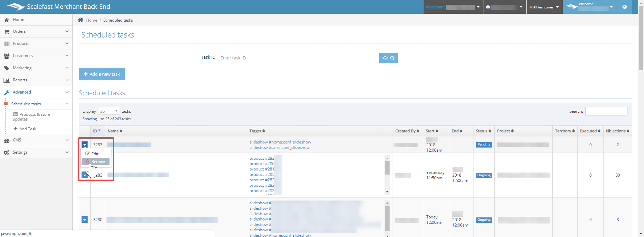Click the Products barcode icon in the sidebar

6,44
